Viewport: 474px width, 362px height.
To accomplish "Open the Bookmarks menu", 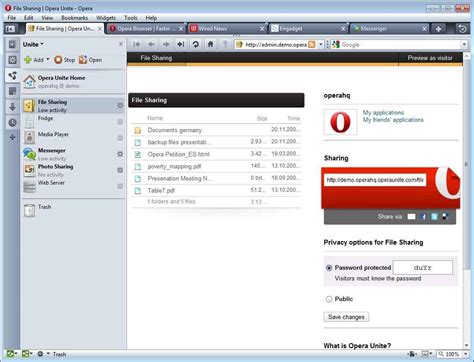I will 75,18.
